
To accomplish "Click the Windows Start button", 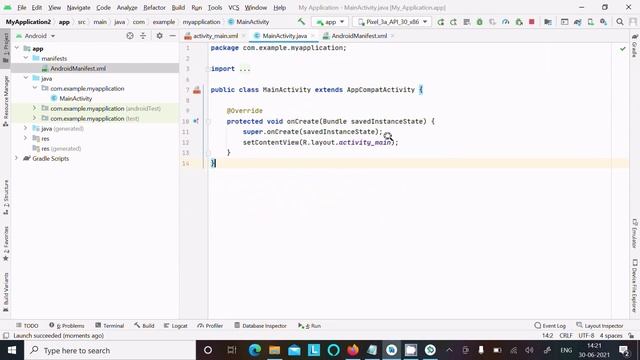I will (x=12, y=350).
